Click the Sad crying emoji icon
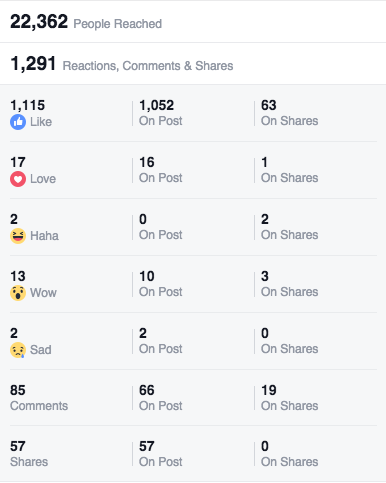386x483 pixels. coord(18,350)
